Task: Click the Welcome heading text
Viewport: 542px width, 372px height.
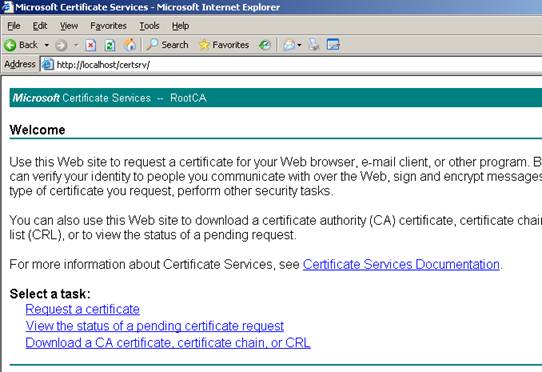Action: pos(37,130)
